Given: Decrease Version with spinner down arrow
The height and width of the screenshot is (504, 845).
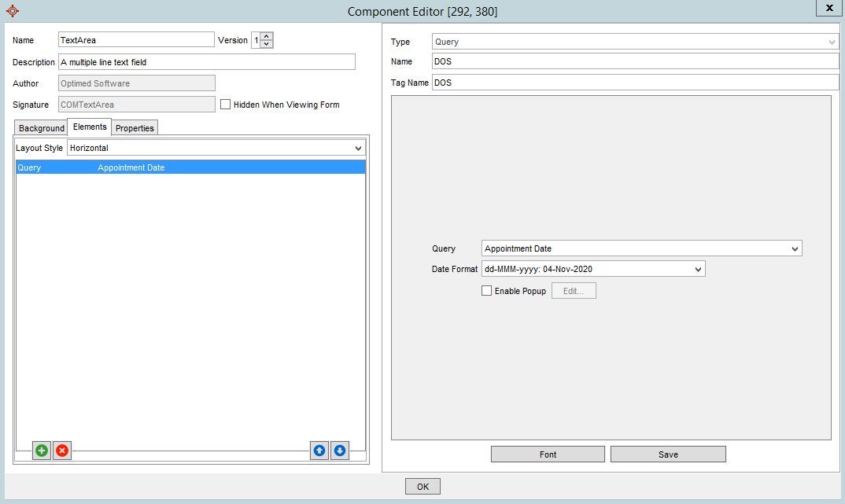Looking at the screenshot, I should [266, 44].
